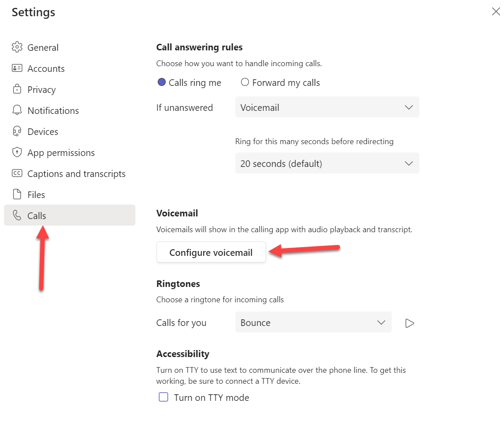Enable the Turn on TTY mode checkbox

(163, 397)
